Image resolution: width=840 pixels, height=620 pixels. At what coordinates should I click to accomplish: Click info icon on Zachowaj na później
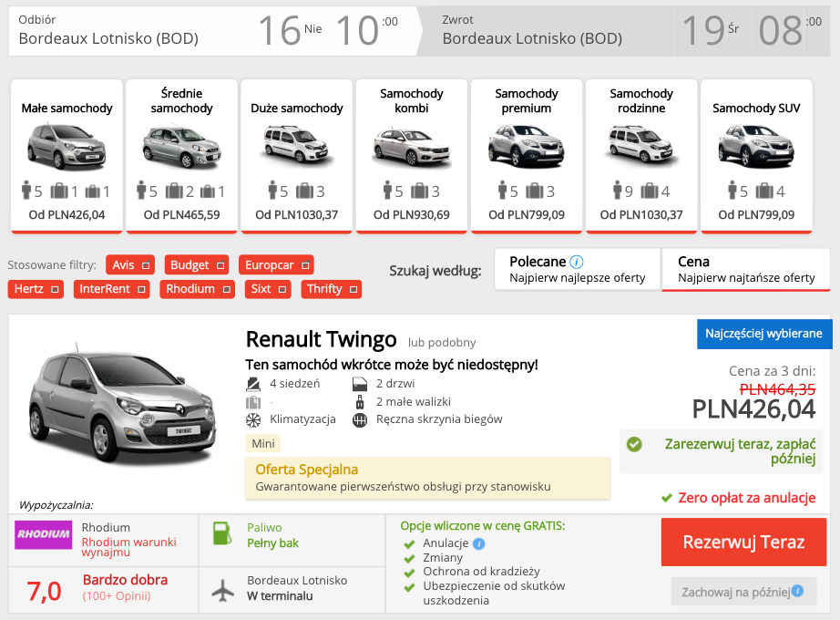pyautogui.click(x=797, y=591)
